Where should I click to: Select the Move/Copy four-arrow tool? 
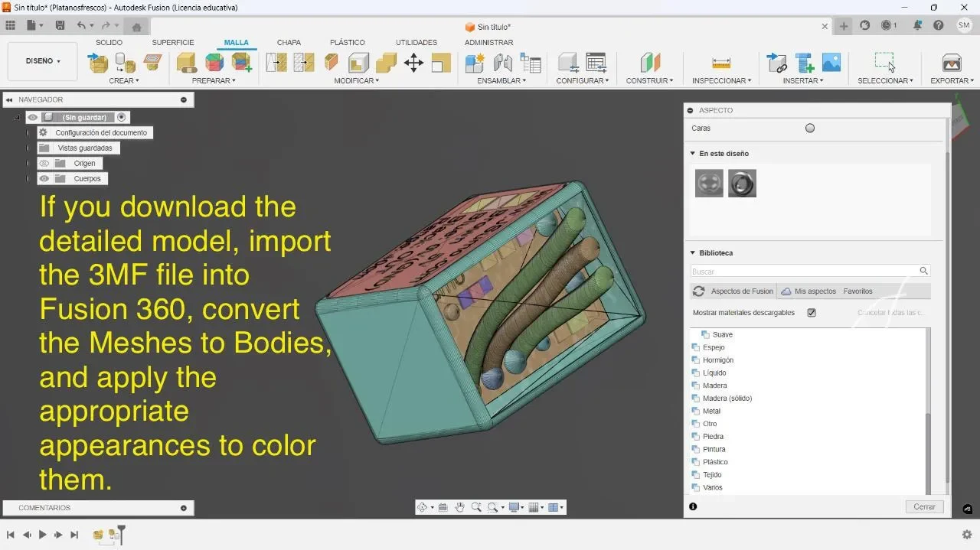pyautogui.click(x=413, y=63)
